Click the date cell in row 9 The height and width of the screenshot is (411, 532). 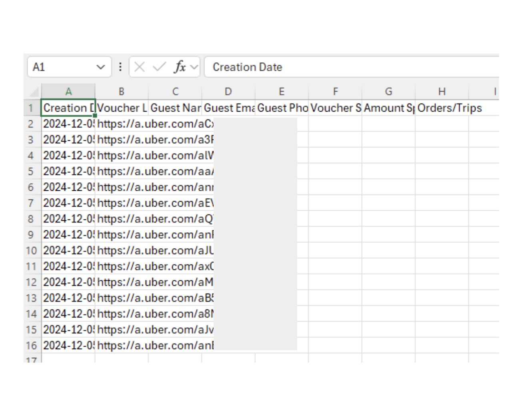click(68, 235)
